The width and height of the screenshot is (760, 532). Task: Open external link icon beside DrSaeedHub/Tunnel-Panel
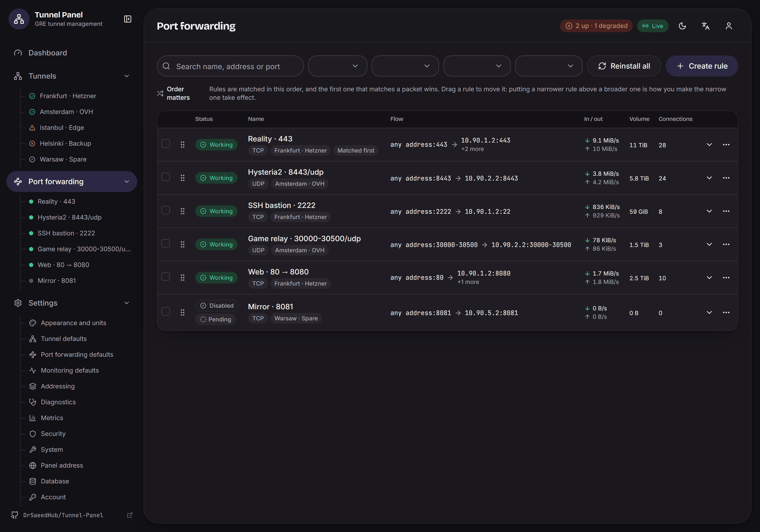[129, 515]
